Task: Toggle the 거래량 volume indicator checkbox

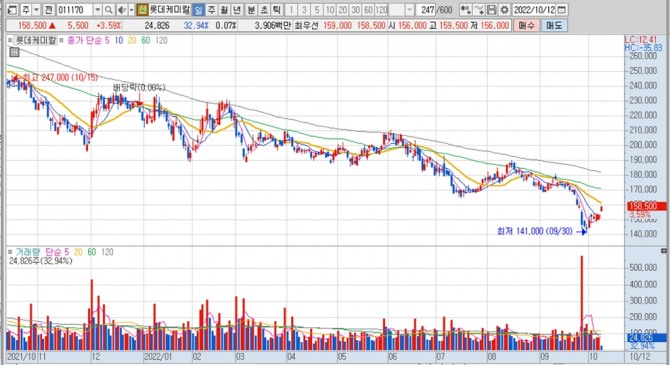Action: tap(10, 252)
